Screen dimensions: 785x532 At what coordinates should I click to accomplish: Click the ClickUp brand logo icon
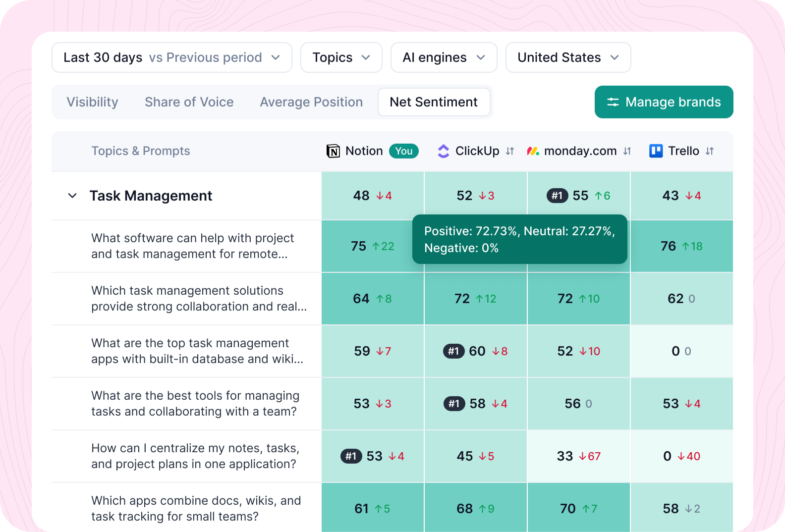click(x=444, y=151)
